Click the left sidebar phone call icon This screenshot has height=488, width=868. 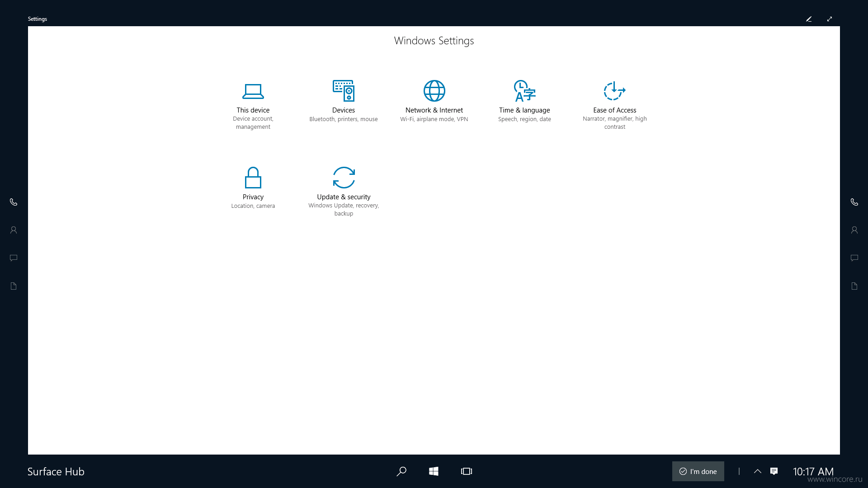pos(14,202)
